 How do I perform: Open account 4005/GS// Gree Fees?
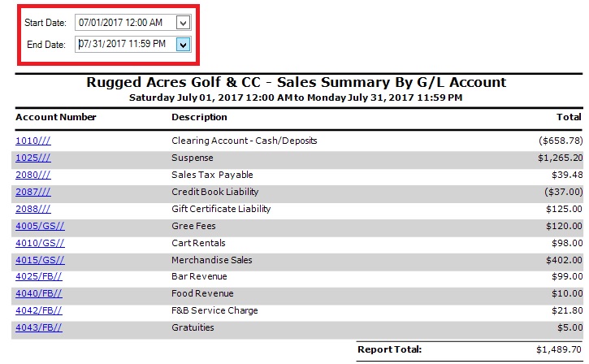point(40,226)
